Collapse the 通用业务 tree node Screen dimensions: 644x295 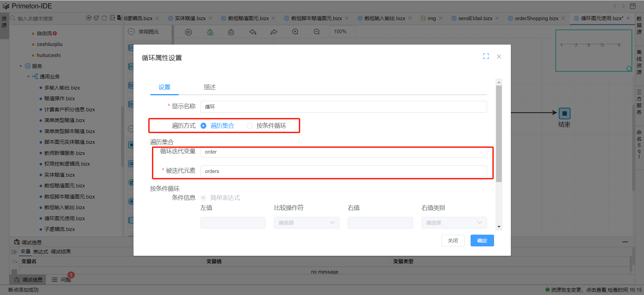28,77
